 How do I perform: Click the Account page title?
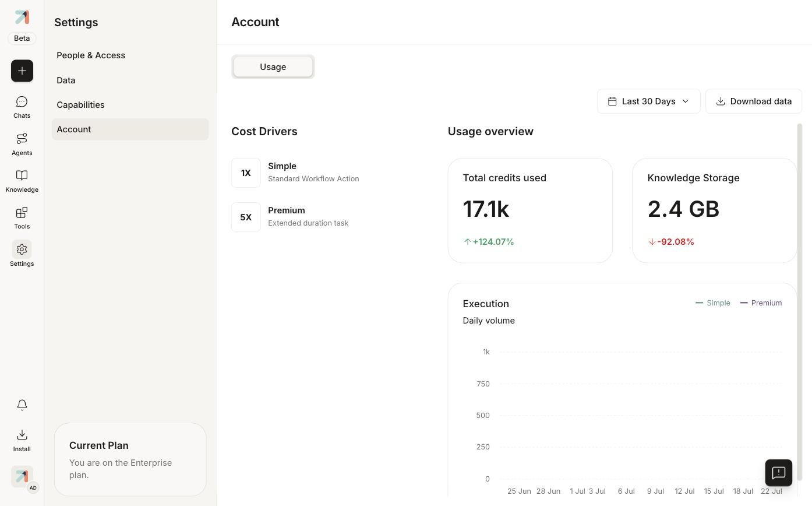(255, 22)
